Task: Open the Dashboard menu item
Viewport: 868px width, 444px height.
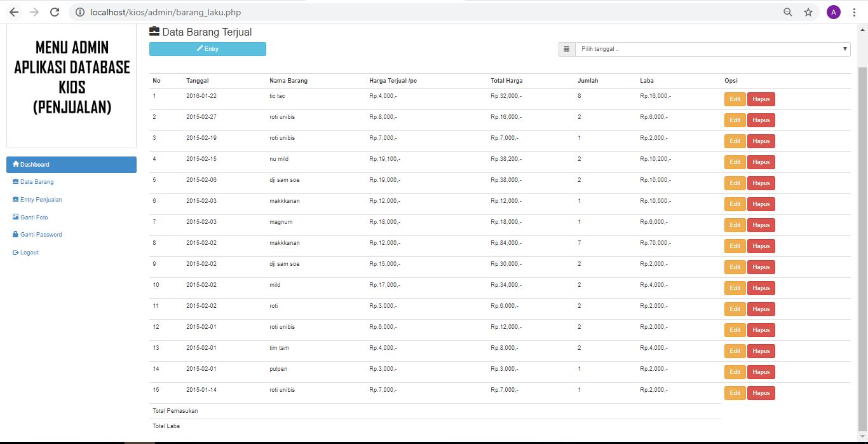Action: coord(71,165)
